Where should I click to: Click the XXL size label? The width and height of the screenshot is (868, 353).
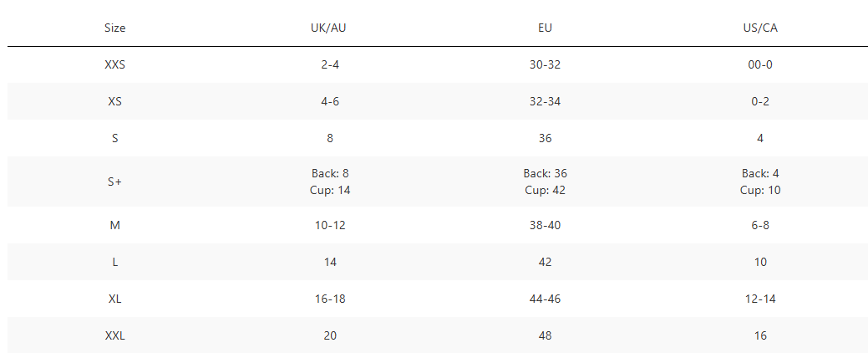coord(115,335)
